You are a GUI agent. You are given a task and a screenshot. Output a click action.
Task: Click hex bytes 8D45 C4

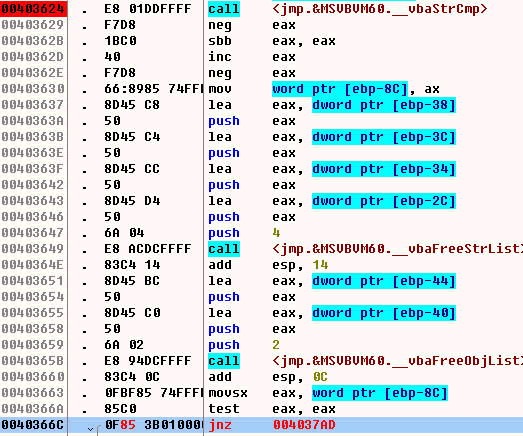click(132, 137)
